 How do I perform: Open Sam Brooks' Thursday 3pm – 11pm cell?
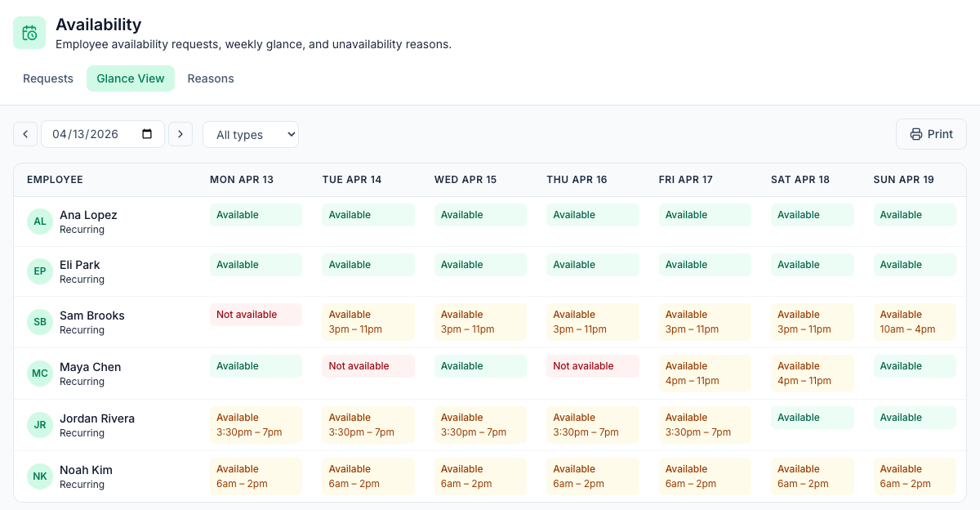(593, 322)
